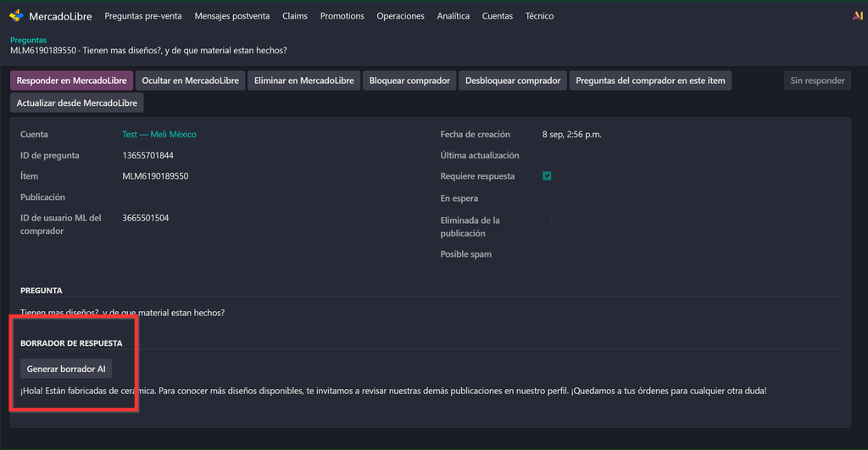868x450 pixels.
Task: Click the question text under the PREGUNTA heading
Action: 122,313
